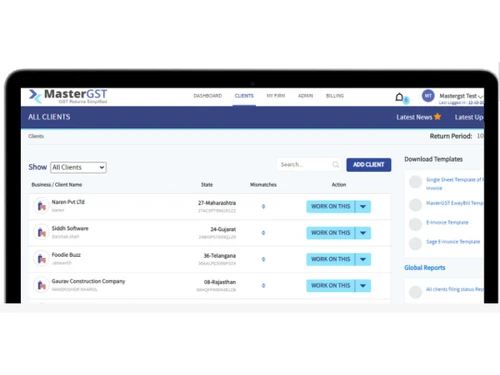
Task: Open the All Clients show dropdown
Action: tap(78, 167)
